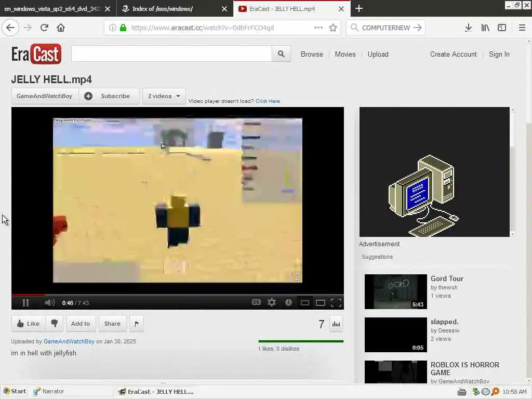The image size is (532, 399).
Task: Dislike the video with thumbs down
Action: point(54,323)
